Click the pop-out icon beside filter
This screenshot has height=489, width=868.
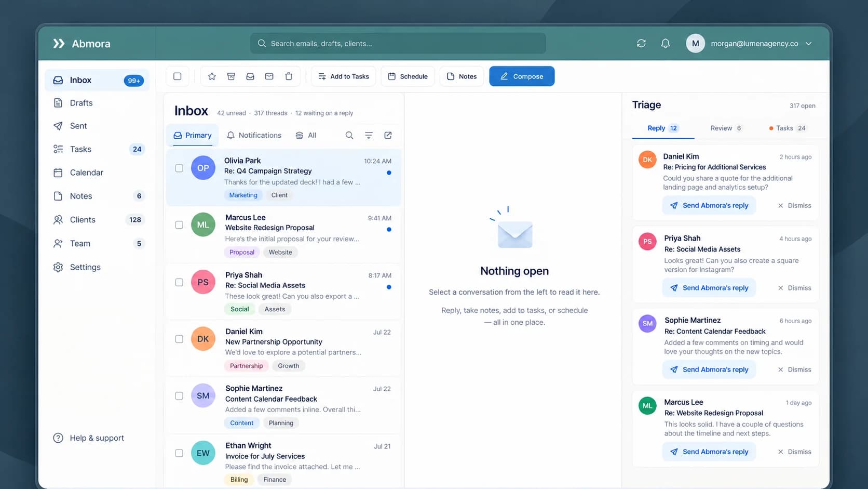point(388,135)
